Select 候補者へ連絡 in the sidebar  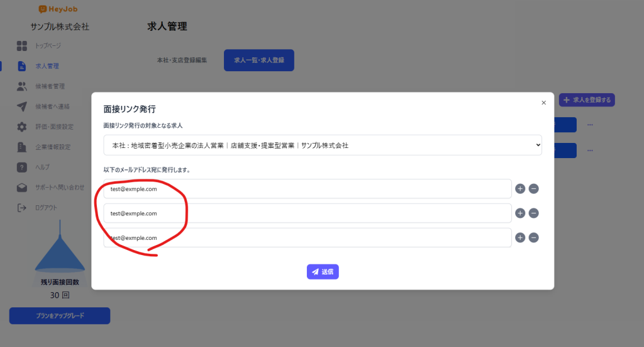pyautogui.click(x=52, y=106)
